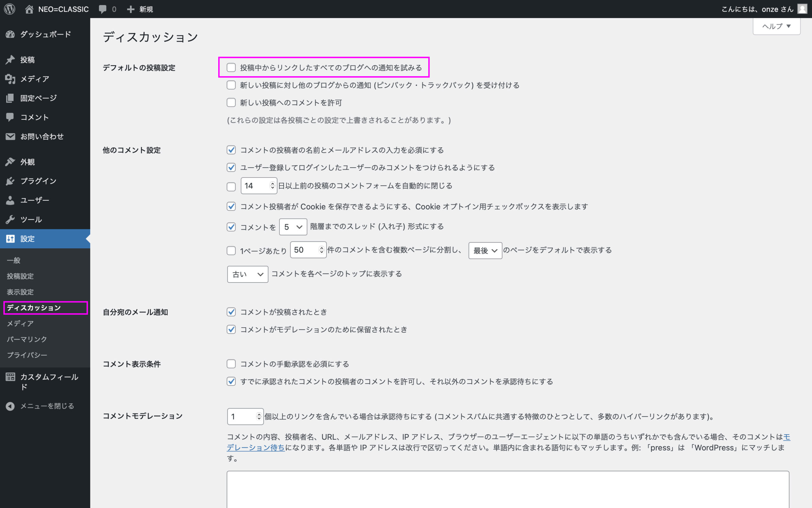Uncheck コメントが投稿されたとき email checkbox
Screen dimensions: 812x508
coord(231,312)
